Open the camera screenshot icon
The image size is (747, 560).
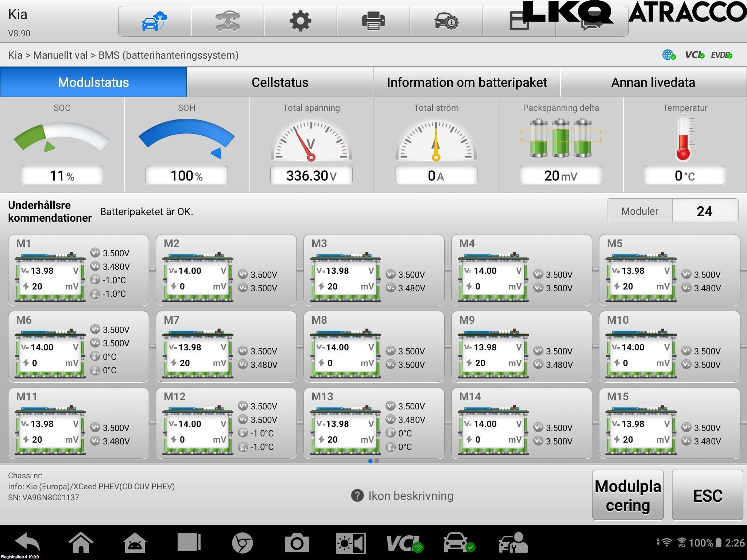pyautogui.click(x=297, y=543)
